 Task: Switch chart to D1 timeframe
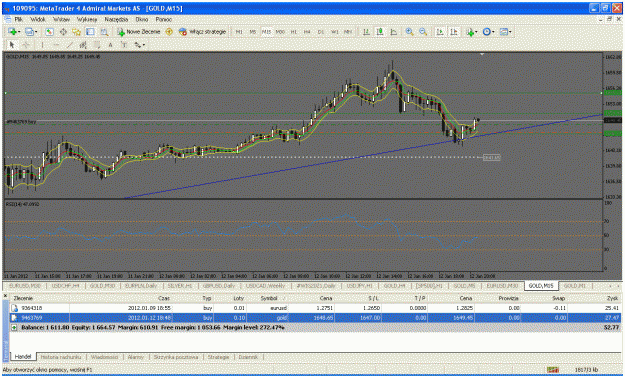321,32
